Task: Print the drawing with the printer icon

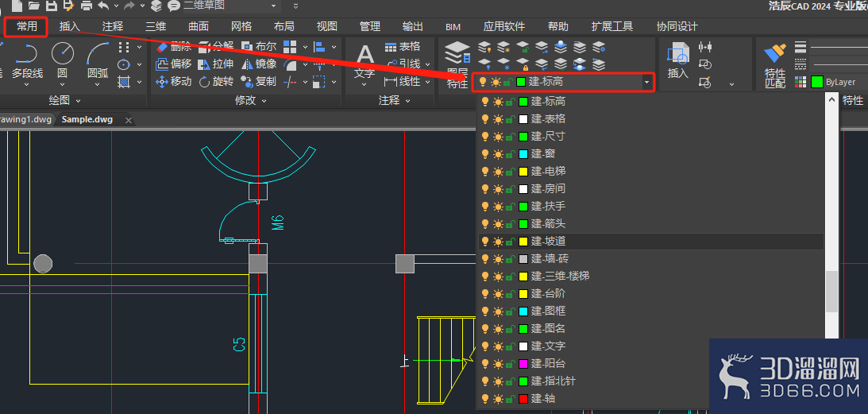Action: click(87, 6)
